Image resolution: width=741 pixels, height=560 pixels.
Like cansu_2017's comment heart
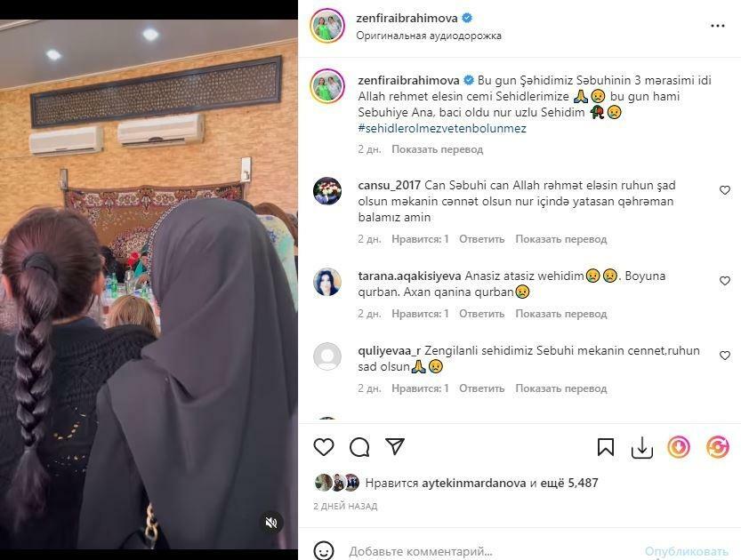click(x=724, y=190)
